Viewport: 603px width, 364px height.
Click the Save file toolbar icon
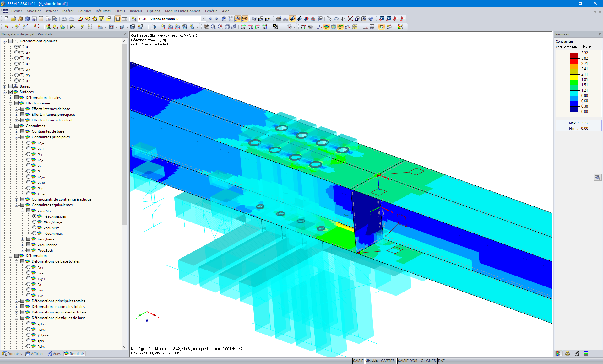click(x=34, y=19)
